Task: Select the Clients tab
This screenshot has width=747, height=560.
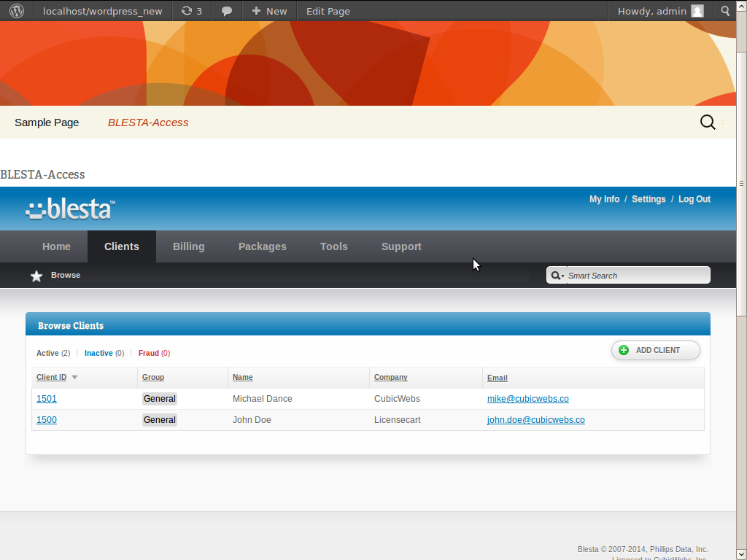Action: [122, 246]
